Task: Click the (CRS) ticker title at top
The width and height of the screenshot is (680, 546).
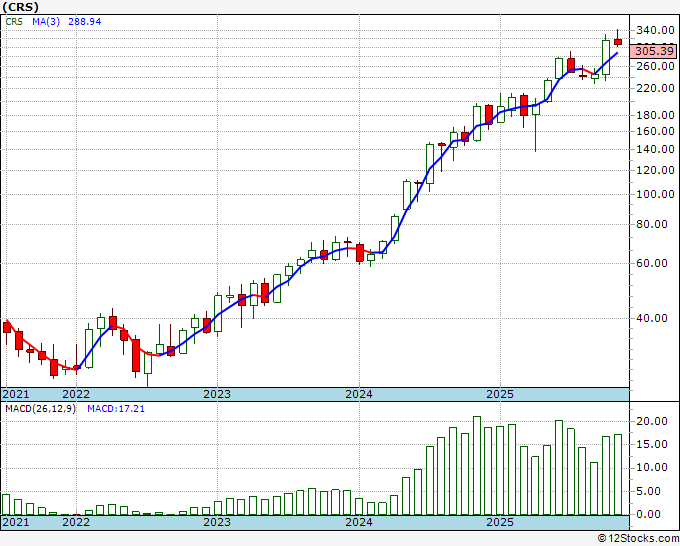Action: [23, 6]
